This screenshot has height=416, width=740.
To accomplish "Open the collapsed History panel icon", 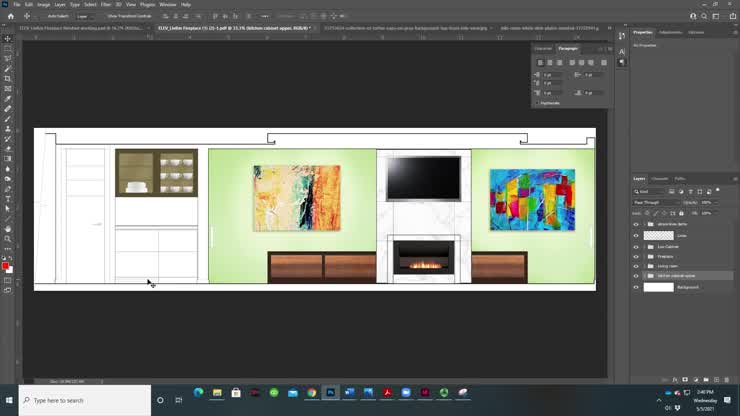I will (622, 36).
